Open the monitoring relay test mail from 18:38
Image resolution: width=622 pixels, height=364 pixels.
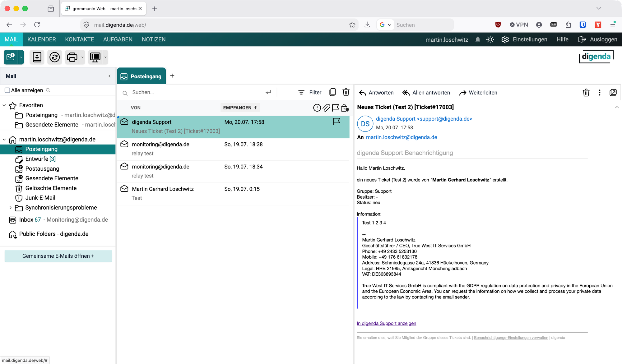click(233, 149)
